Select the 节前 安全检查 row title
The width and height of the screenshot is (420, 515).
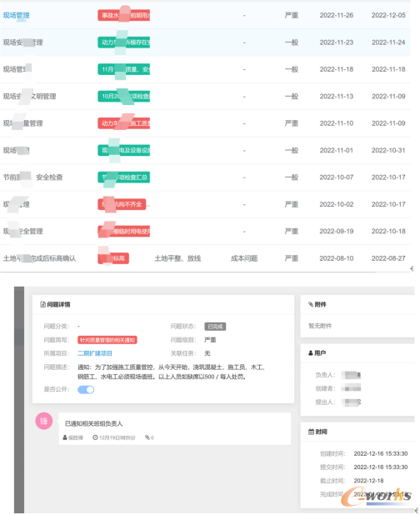point(32,177)
